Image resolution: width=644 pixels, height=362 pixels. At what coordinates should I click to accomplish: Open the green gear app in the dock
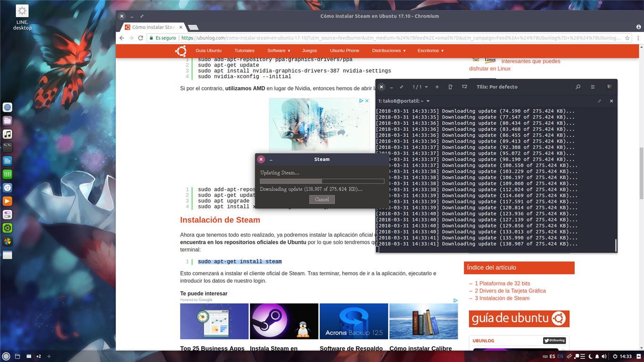[x=7, y=228]
